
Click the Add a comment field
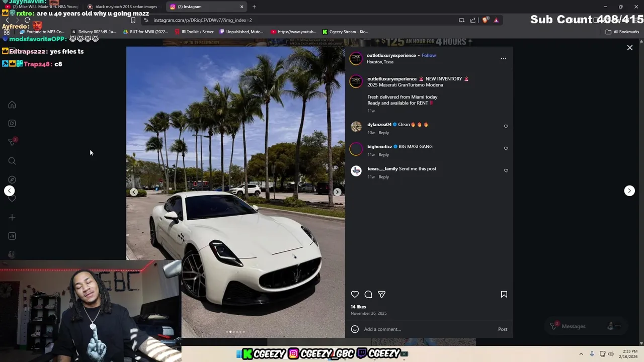(x=428, y=329)
